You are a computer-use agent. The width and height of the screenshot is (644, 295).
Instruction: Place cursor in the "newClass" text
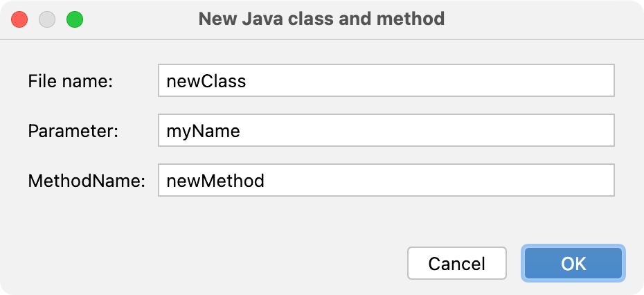(206, 82)
